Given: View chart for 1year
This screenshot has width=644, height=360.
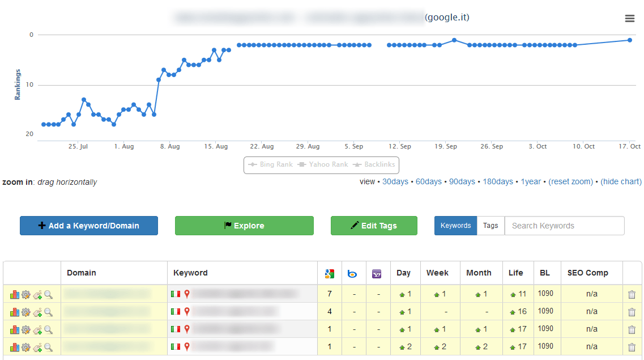Looking at the screenshot, I should 531,181.
